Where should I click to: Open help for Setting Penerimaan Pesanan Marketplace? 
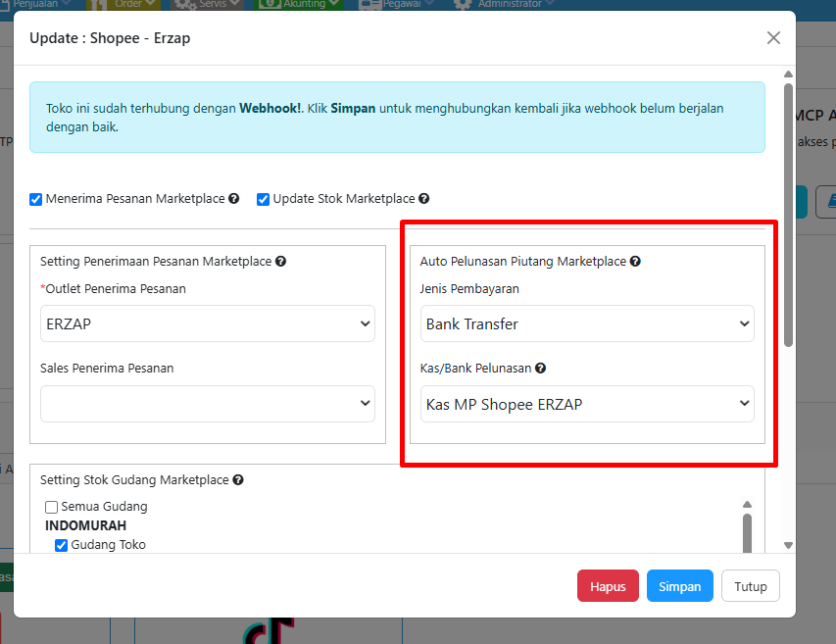pyautogui.click(x=281, y=261)
